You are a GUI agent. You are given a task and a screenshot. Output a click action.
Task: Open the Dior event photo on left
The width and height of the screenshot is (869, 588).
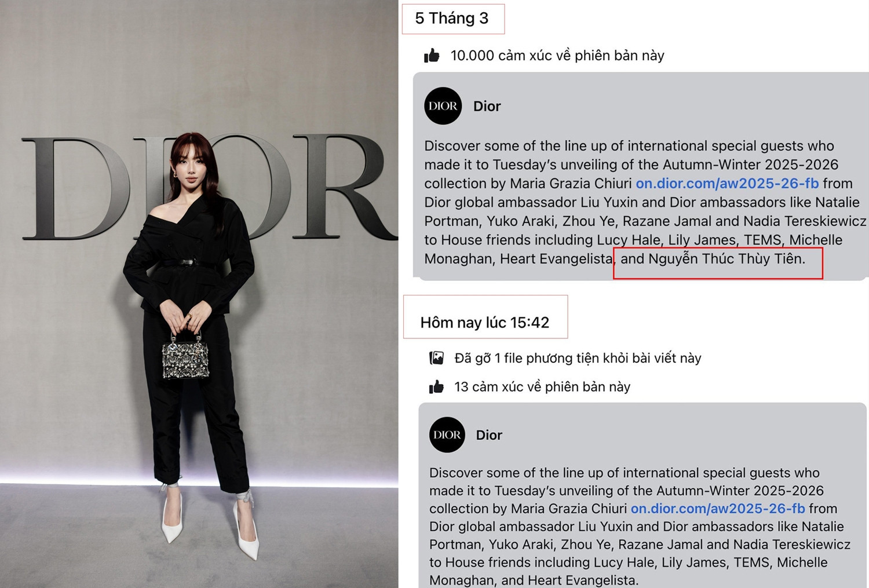pyautogui.click(x=199, y=294)
